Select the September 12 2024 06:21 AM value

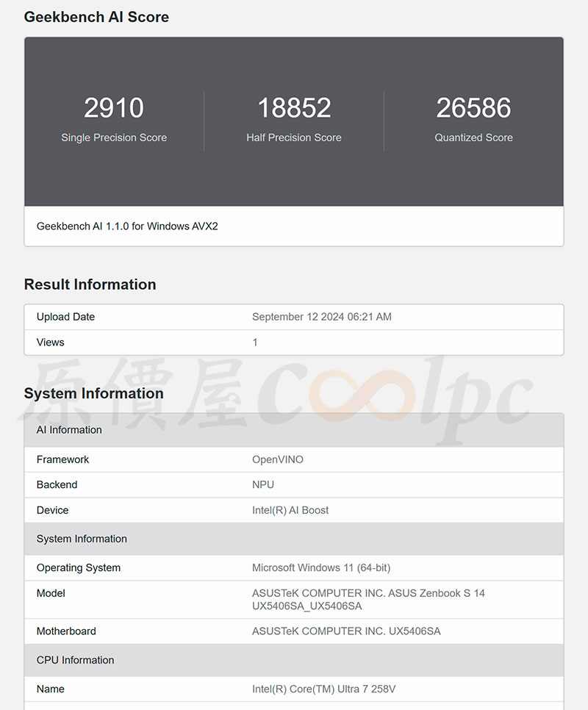322,317
